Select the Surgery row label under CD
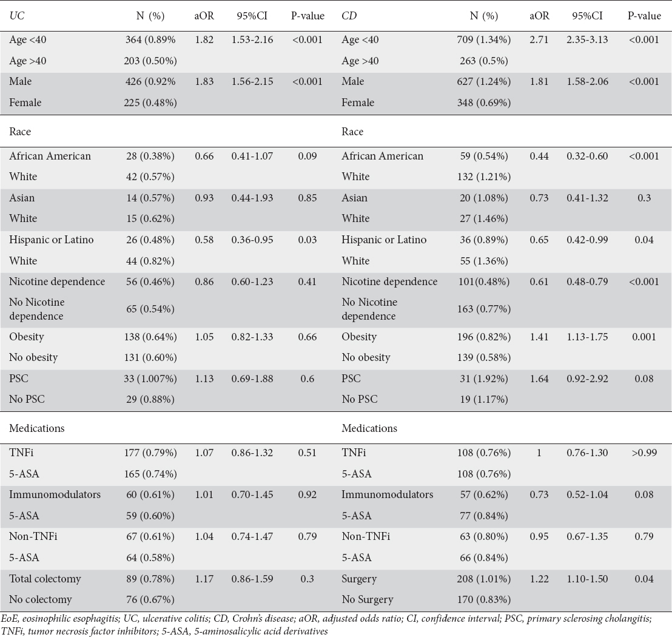The height and width of the screenshot is (637, 672). (359, 579)
